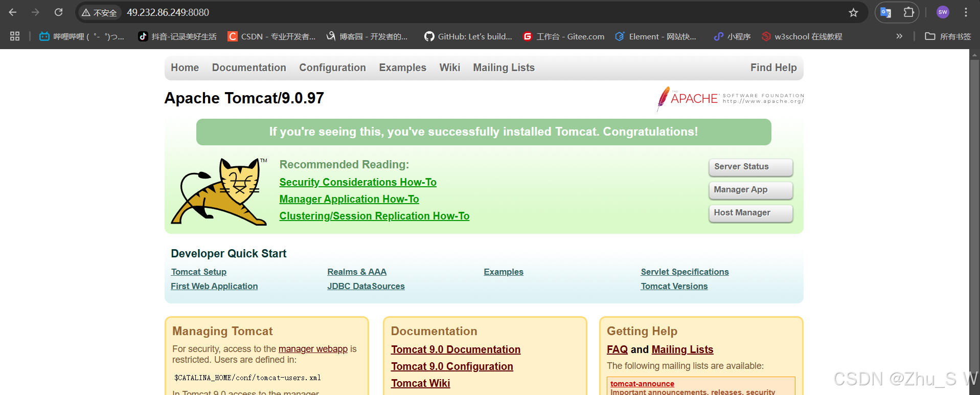Click the Server Status button
Image resolution: width=980 pixels, height=395 pixels.
[750, 167]
